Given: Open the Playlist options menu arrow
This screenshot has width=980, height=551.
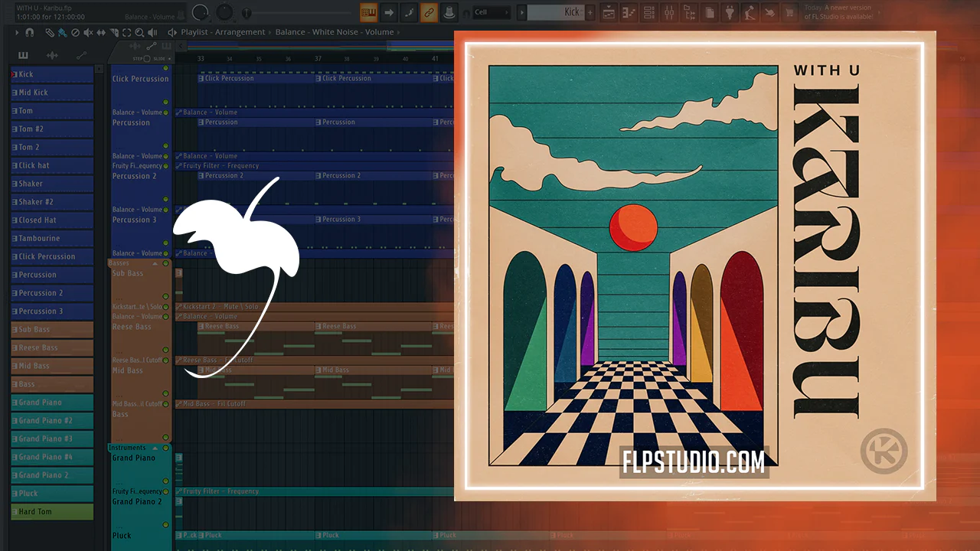Looking at the screenshot, I should coord(18,33).
